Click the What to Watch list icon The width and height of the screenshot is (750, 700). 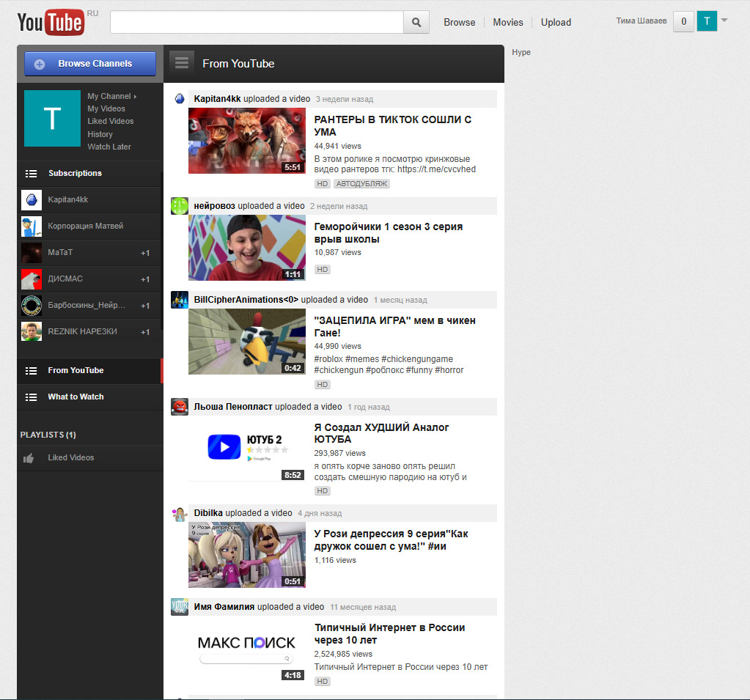31,397
